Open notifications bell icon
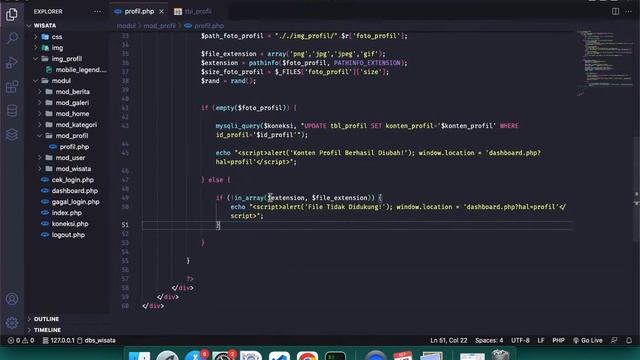 point(629,340)
